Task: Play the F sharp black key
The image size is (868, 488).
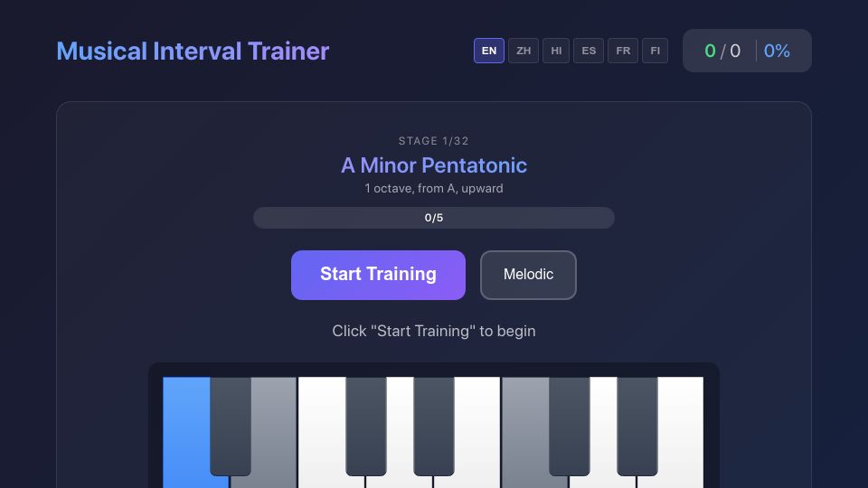Action: click(569, 426)
